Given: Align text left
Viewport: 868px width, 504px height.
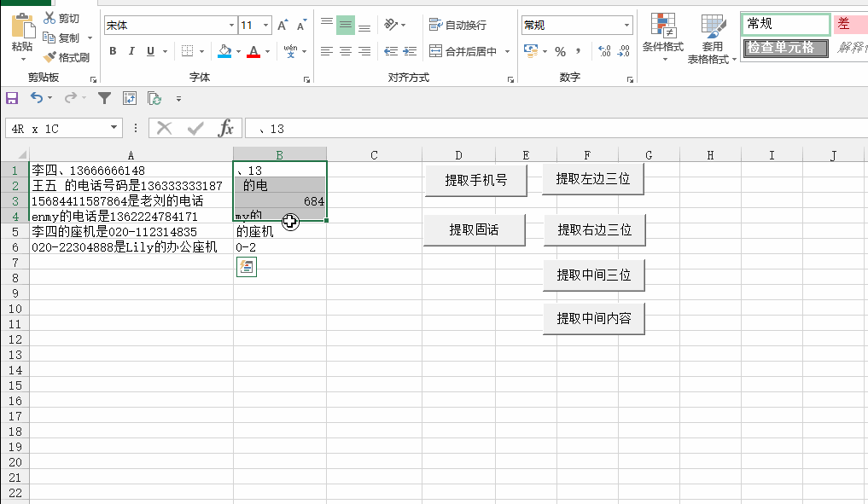Looking at the screenshot, I should (327, 51).
